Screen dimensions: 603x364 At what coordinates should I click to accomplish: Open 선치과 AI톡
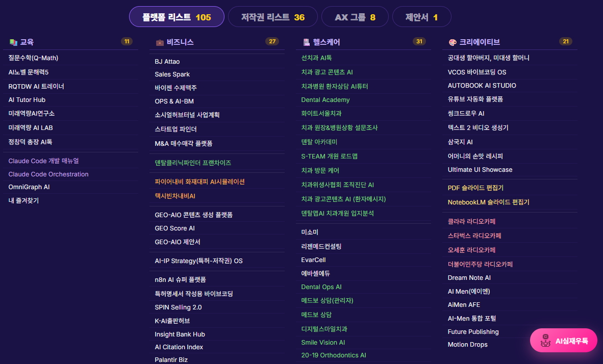(x=316, y=58)
